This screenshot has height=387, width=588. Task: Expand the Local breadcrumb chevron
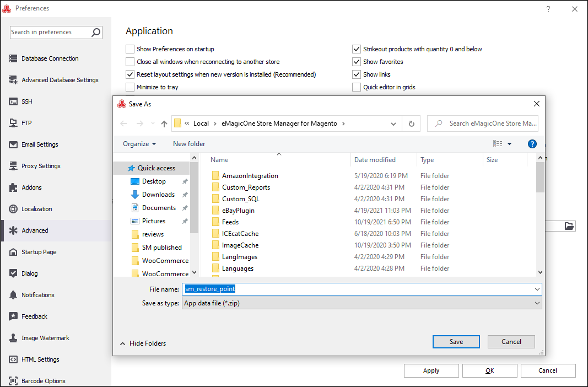point(215,123)
